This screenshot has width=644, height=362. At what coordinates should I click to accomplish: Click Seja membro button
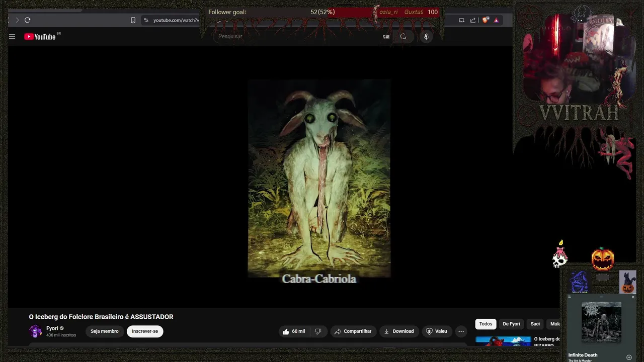coord(105,331)
